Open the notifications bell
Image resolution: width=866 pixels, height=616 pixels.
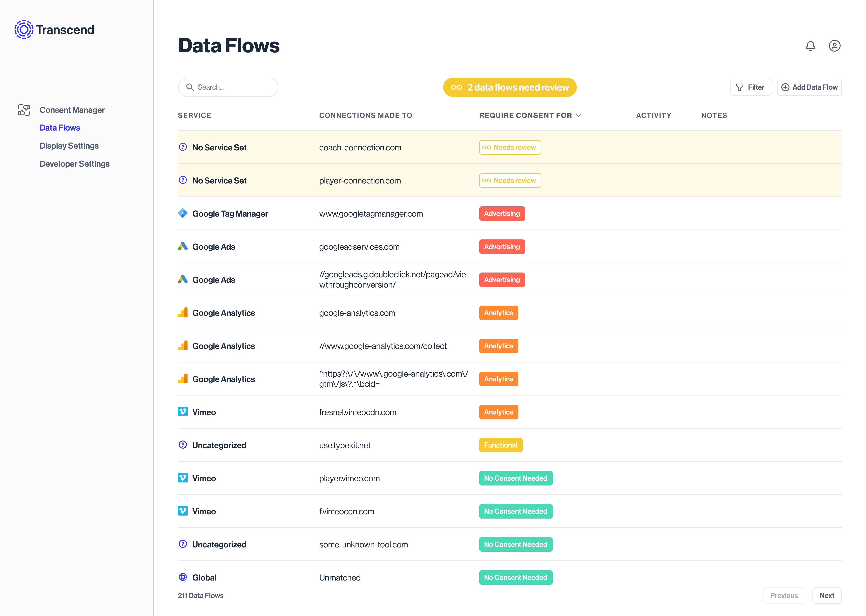[810, 46]
